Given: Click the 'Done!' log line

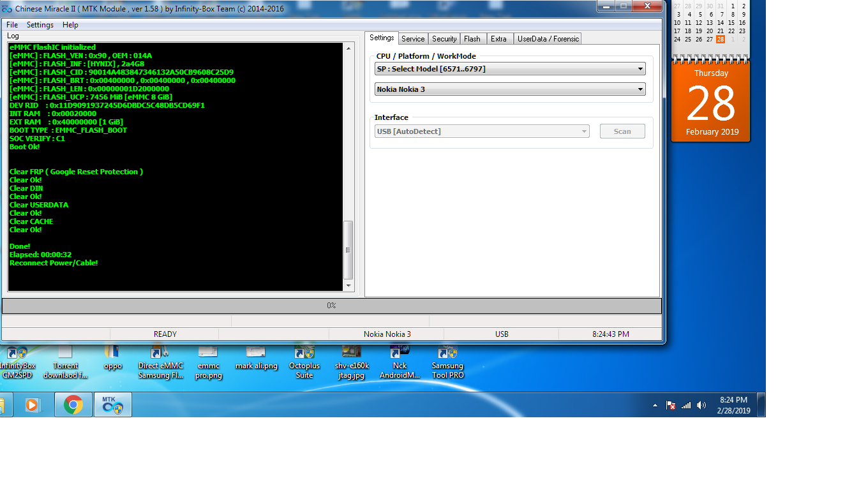Looking at the screenshot, I should tap(20, 246).
